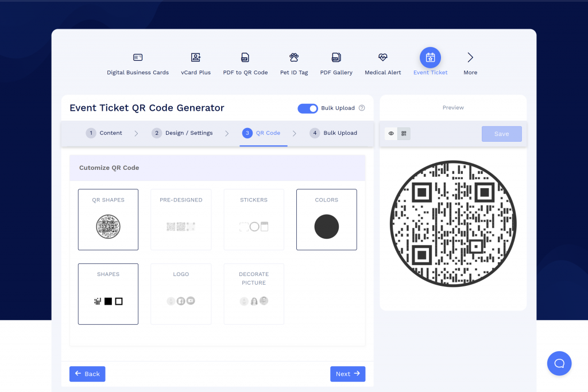Select the Digital Business Cards icon
Image resolution: width=588 pixels, height=392 pixels.
(x=137, y=57)
